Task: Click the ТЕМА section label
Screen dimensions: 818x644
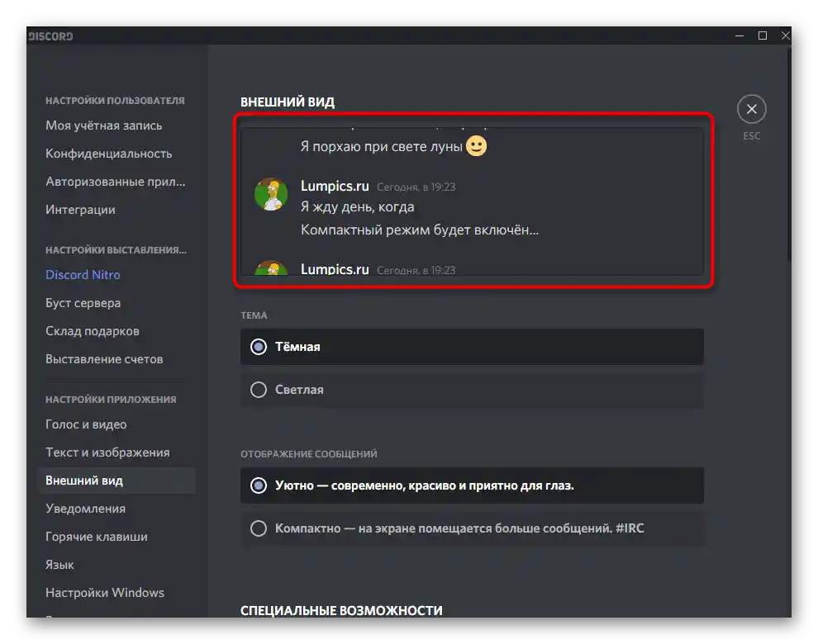Action: 254,315
